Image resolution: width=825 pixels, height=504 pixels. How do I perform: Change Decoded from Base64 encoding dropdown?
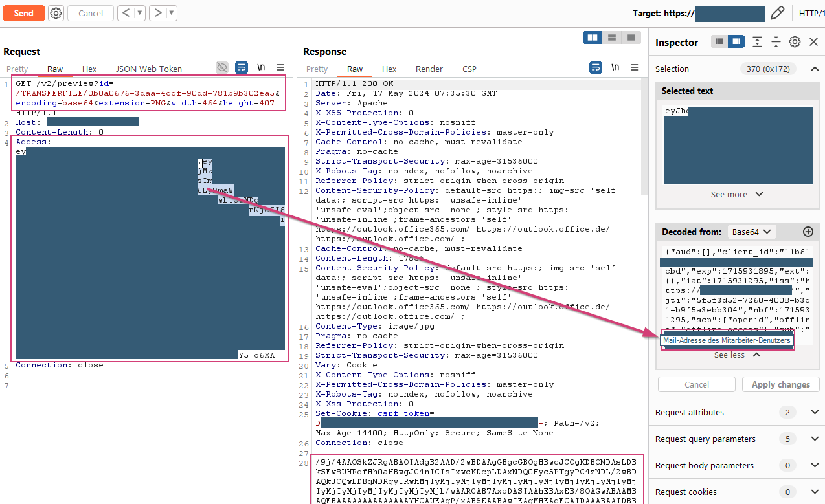pos(751,232)
